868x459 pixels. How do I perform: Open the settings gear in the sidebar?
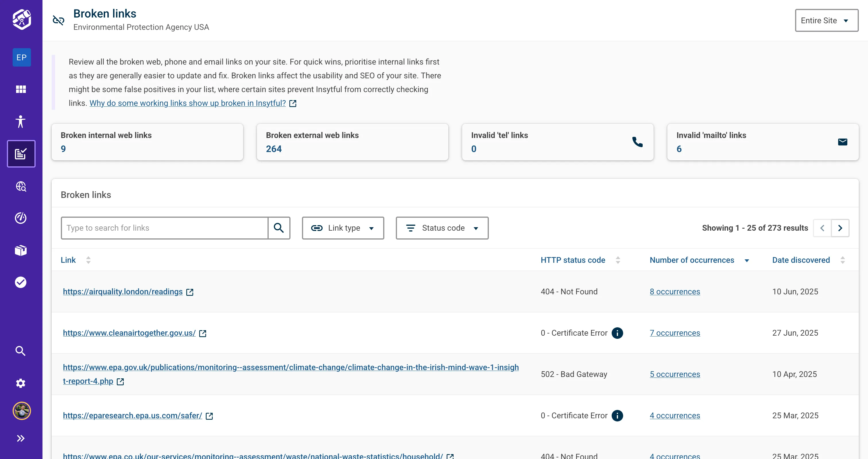tap(21, 383)
